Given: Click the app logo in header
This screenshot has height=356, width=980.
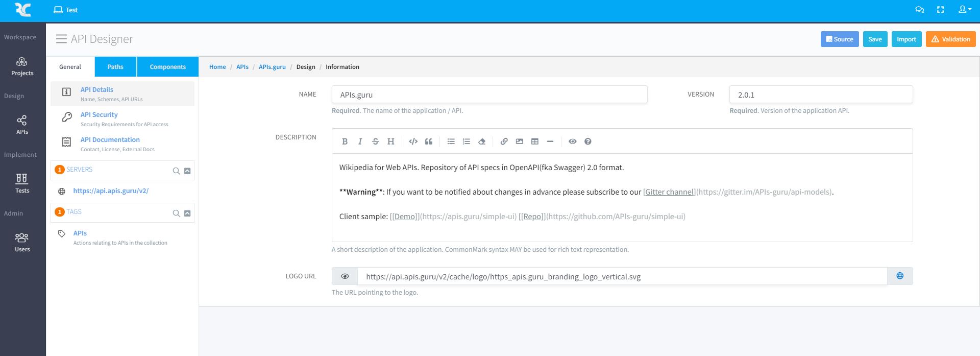Looking at the screenshot, I should [23, 10].
